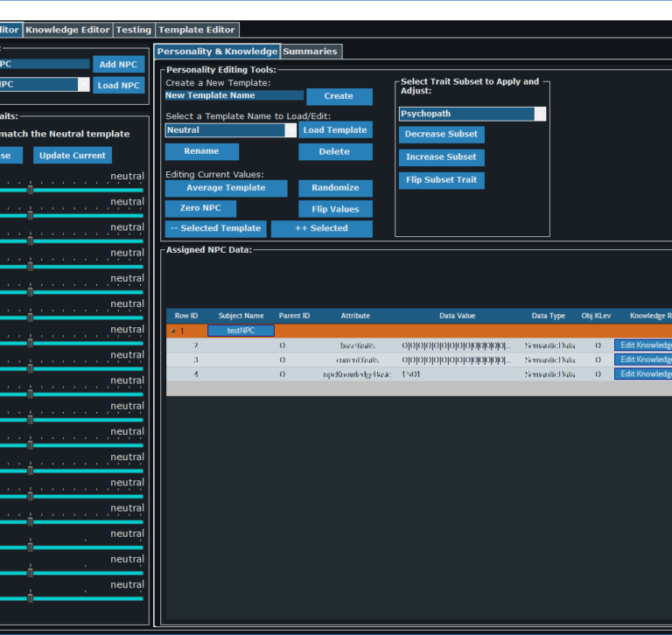
Task: Click Edit Knowledge button in the npcKnowledgeBase row
Action: coord(643,374)
